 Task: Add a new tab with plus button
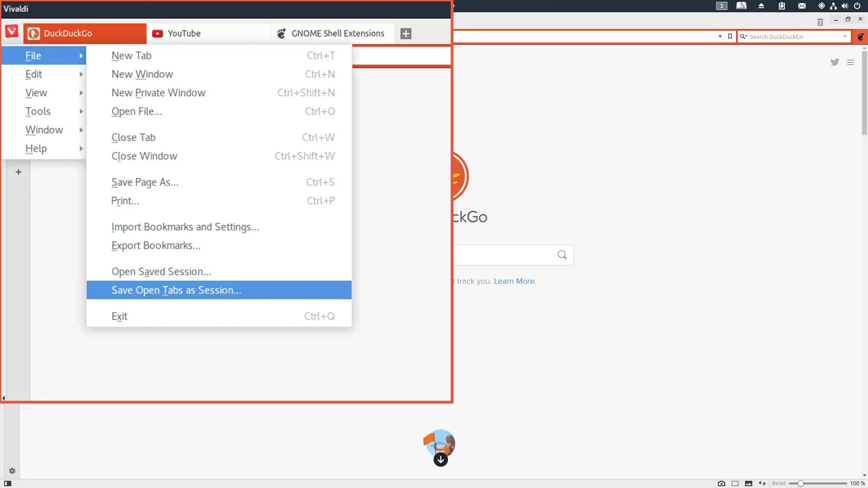coord(406,33)
